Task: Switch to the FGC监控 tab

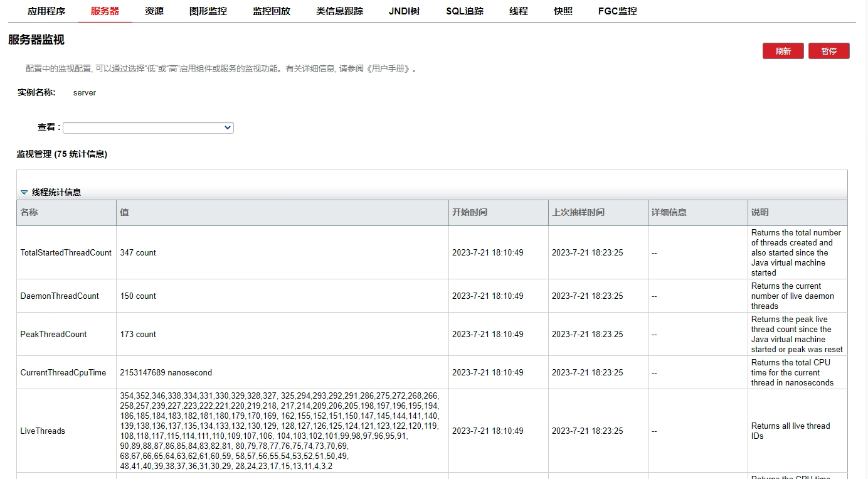Action: pos(617,11)
